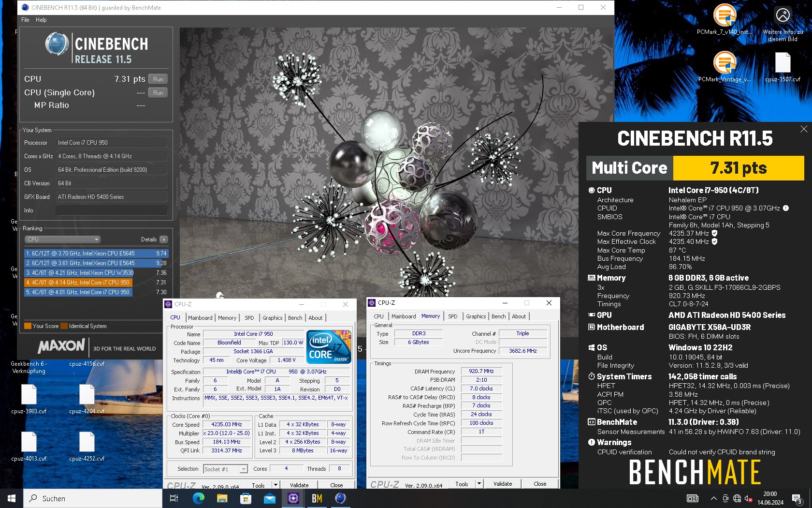Open the Ranking CPU dropdown
This screenshot has height=508, width=812.
point(63,239)
